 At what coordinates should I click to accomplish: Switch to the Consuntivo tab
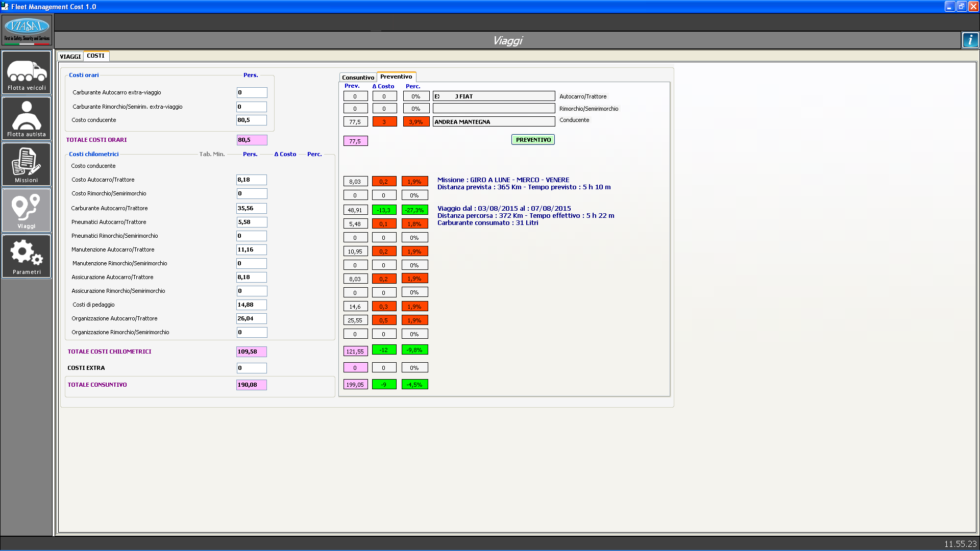358,78
